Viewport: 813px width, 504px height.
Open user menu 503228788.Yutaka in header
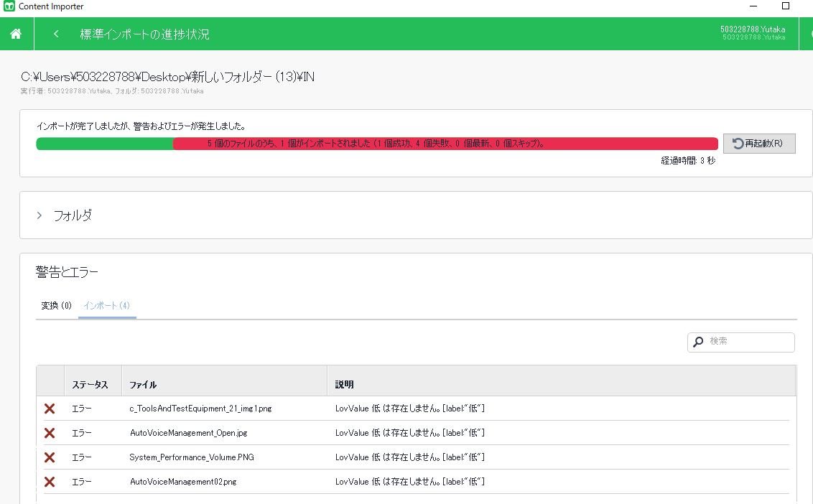[x=753, y=33]
